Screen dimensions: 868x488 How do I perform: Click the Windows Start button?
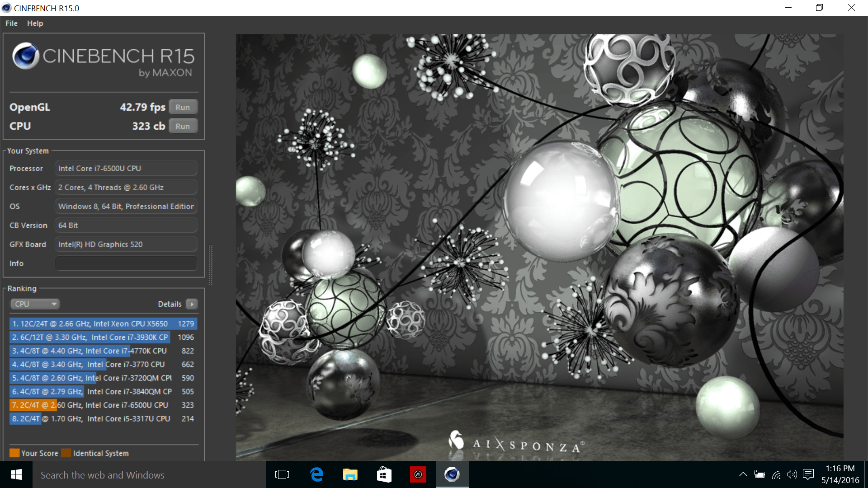click(x=16, y=474)
